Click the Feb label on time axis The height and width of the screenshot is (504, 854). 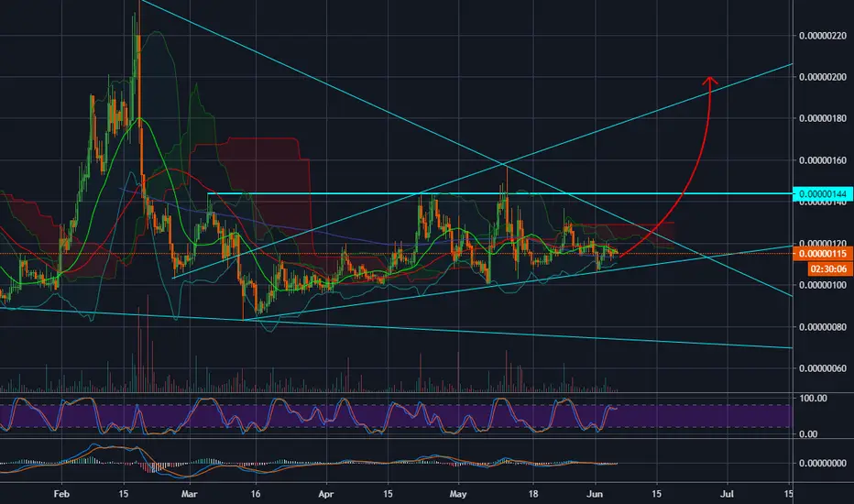tap(62, 494)
